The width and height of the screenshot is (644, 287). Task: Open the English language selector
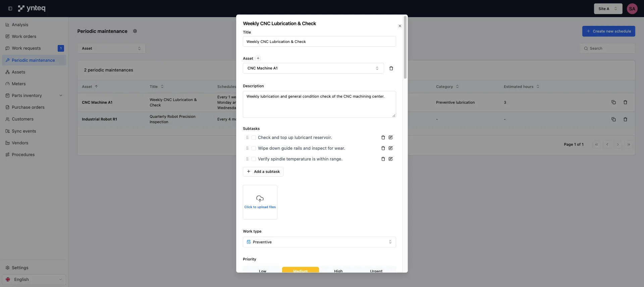[34, 280]
